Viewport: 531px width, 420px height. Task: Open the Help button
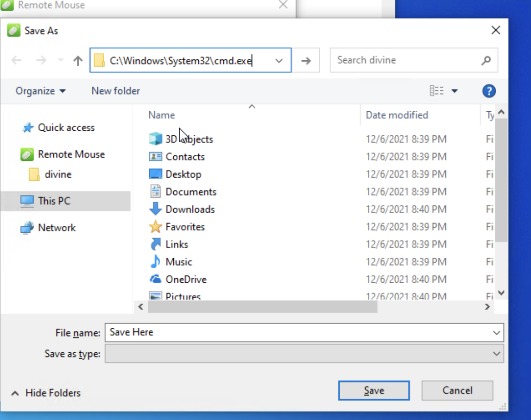coord(489,91)
